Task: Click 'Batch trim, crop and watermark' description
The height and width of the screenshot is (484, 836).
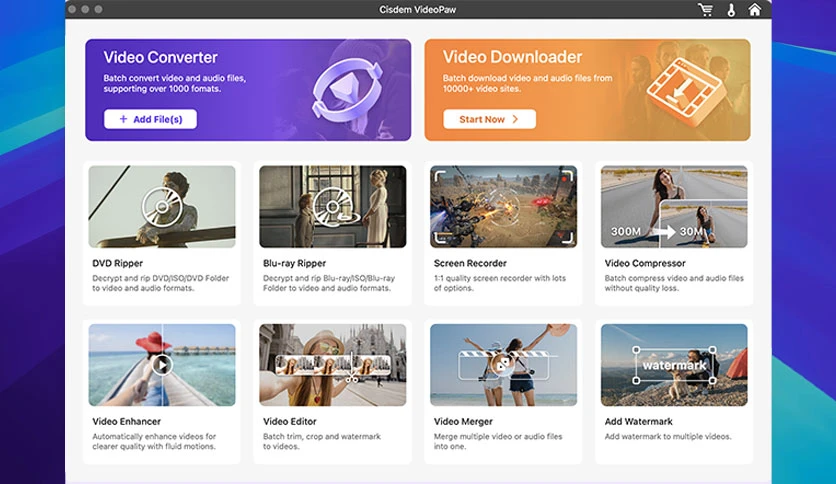Action: (322, 441)
